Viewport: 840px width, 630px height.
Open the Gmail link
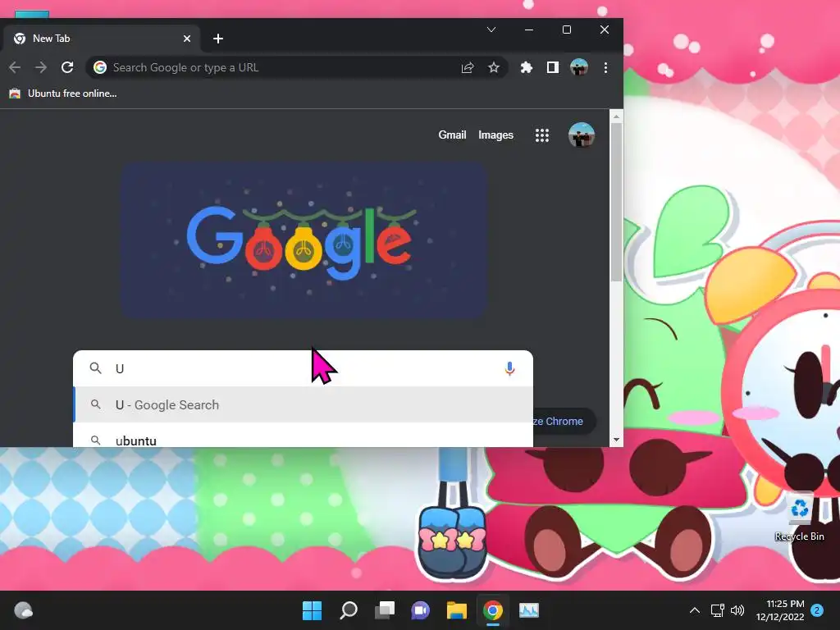(x=452, y=135)
